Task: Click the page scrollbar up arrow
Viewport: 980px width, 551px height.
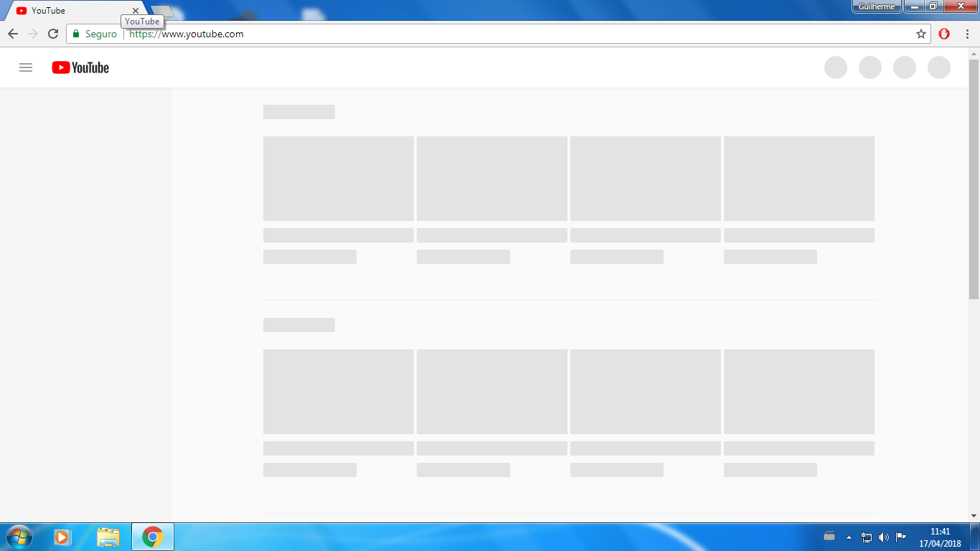Action: click(974, 53)
